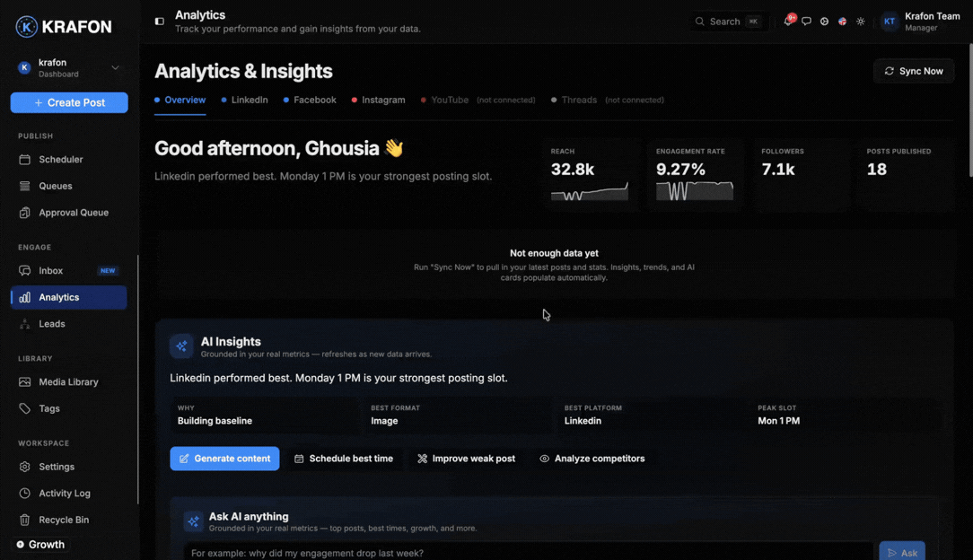Click the Engagement Rate 9.27% card
Screen dimensions: 973x560
click(695, 176)
